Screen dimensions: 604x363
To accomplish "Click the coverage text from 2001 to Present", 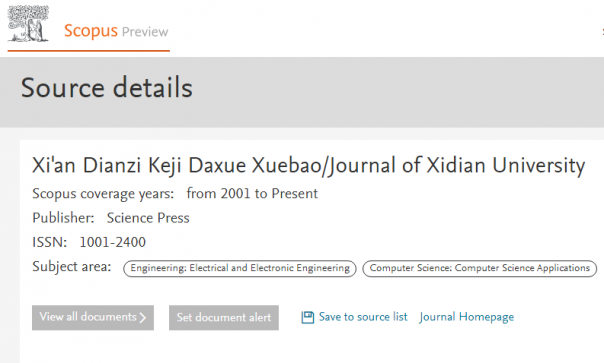I will click(252, 193).
